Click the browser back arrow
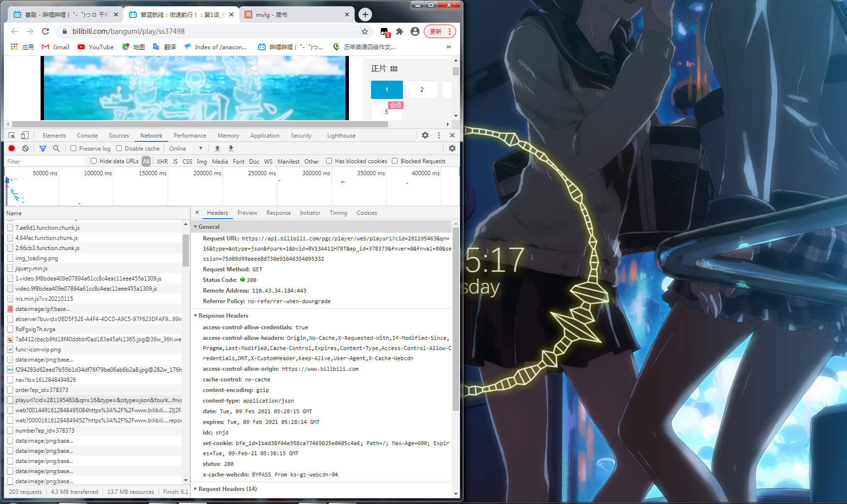Viewport: 847px width, 504px height. pos(14,31)
